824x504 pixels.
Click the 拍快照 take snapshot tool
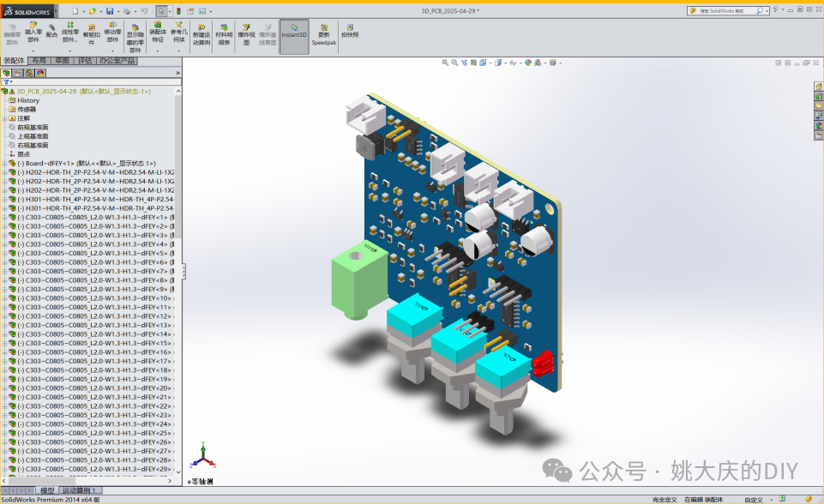tap(350, 31)
